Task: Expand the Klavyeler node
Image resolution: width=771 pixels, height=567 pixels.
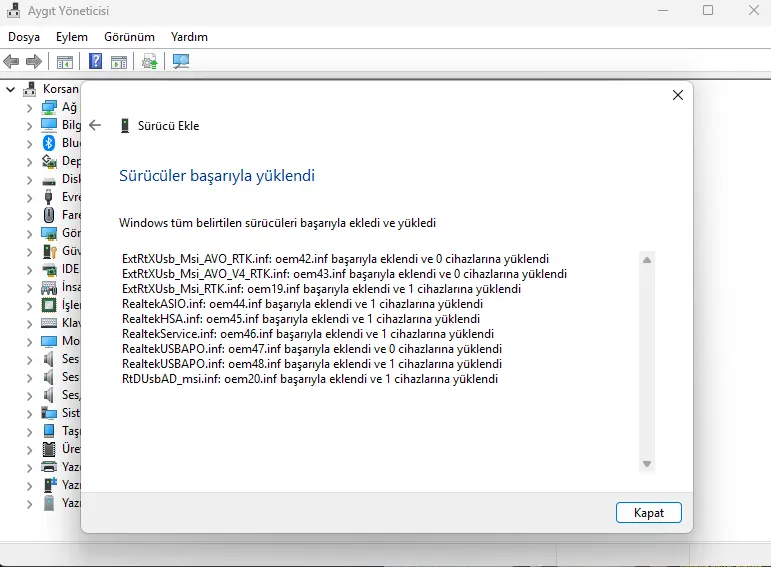Action: pos(30,324)
